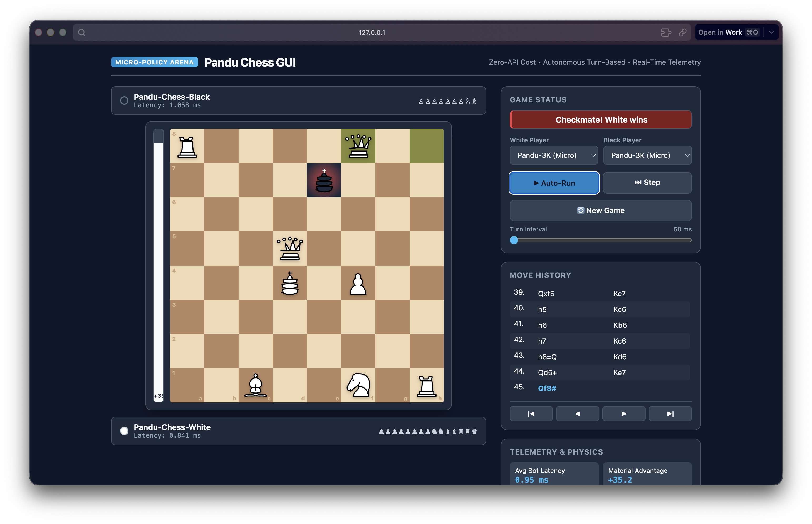Click the evaluation bar beside the board
The height and width of the screenshot is (524, 812).
[159, 265]
